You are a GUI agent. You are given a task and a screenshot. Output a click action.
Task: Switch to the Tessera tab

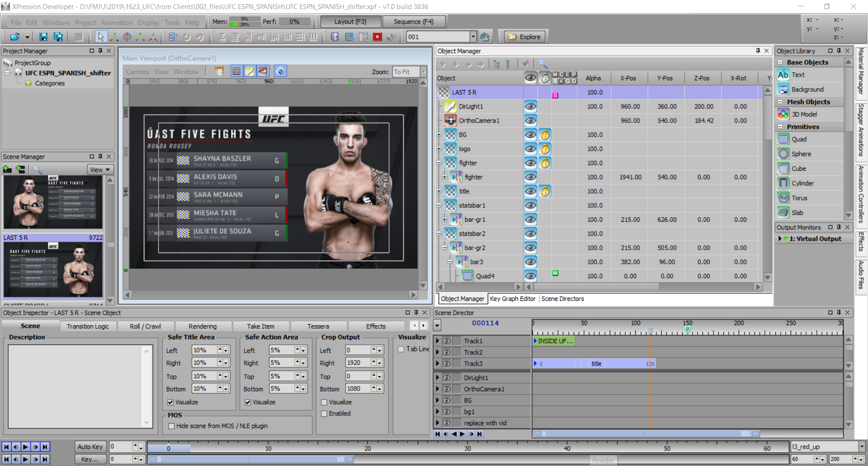click(318, 326)
